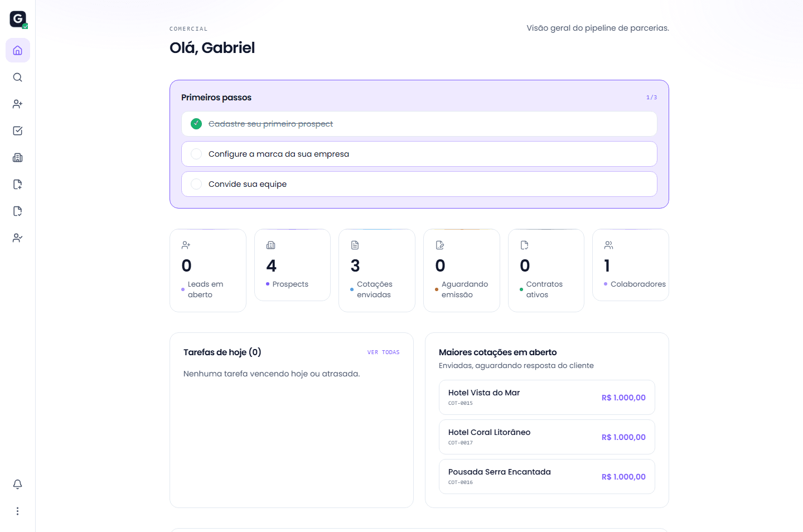The height and width of the screenshot is (532, 803).
Task: Click Hotel Vista do Mar's R$ 1.000,00 value
Action: [623, 398]
